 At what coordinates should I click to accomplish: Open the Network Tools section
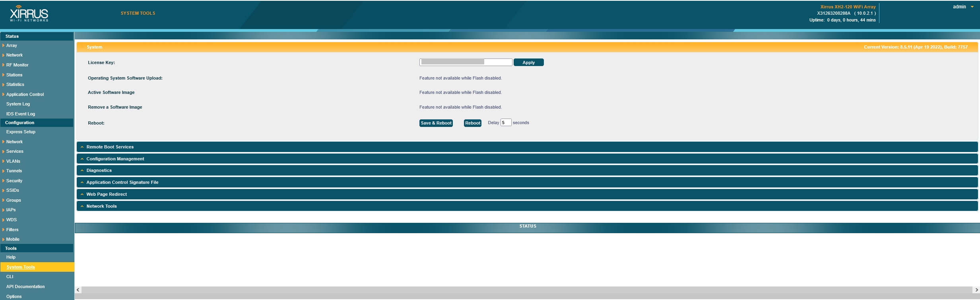101,206
